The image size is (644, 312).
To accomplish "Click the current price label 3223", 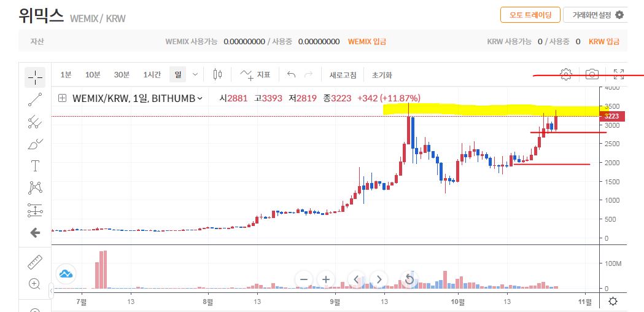I will click(612, 116).
